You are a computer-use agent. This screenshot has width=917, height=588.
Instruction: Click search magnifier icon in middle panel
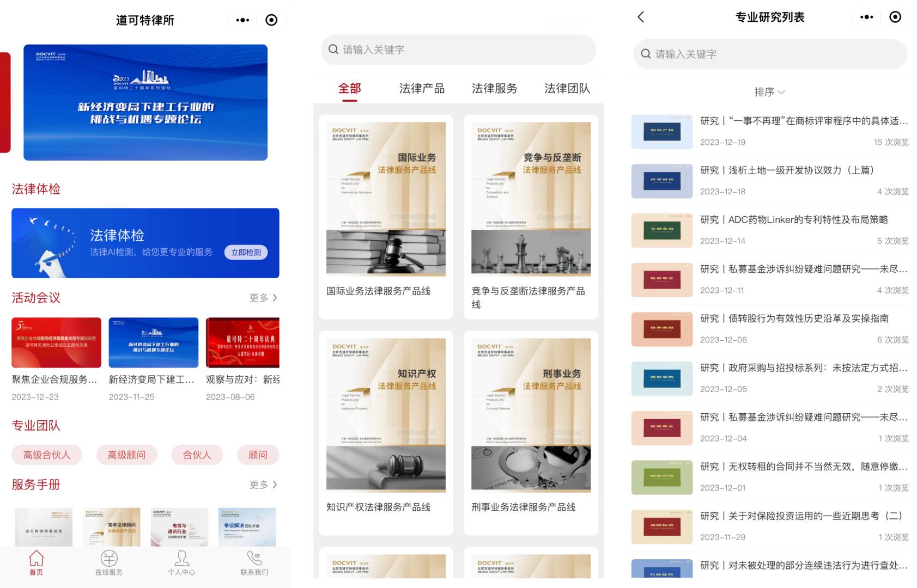point(333,50)
